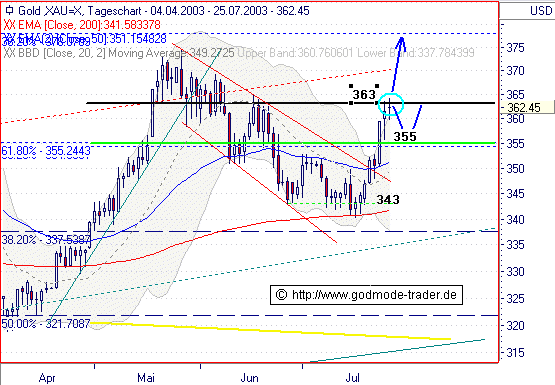Click the '38.20% - 337.5387' Fibonacci label
The image size is (555, 385).
tap(46, 240)
